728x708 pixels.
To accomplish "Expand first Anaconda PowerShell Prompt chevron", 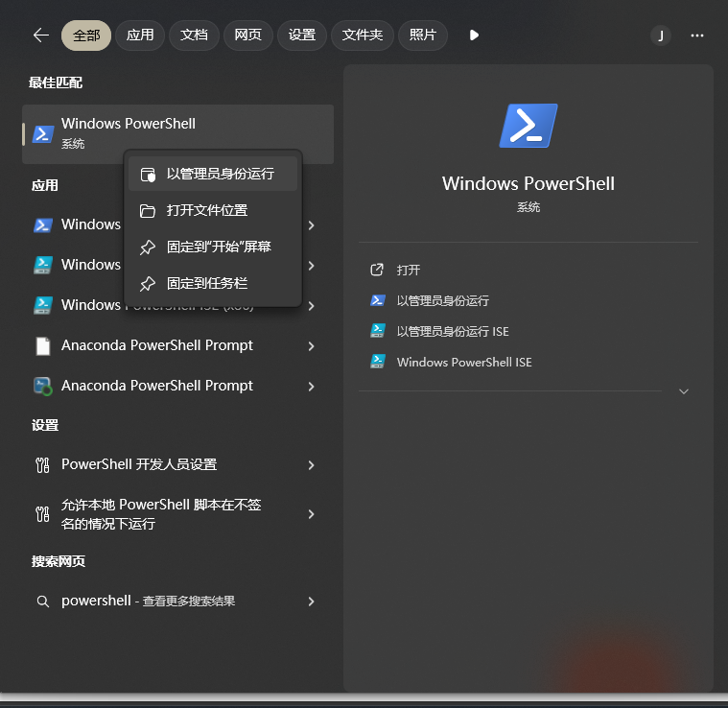I will (x=311, y=346).
